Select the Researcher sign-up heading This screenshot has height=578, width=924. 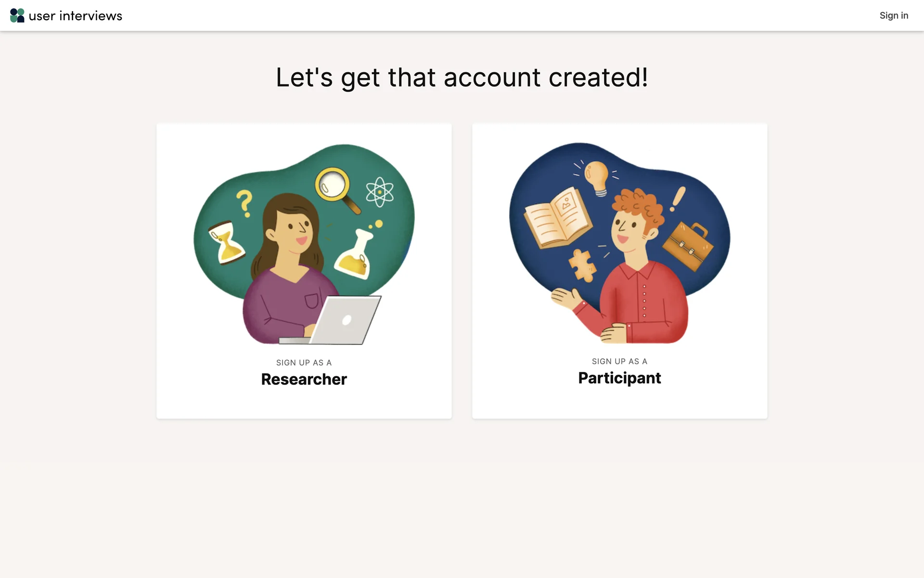pyautogui.click(x=304, y=379)
